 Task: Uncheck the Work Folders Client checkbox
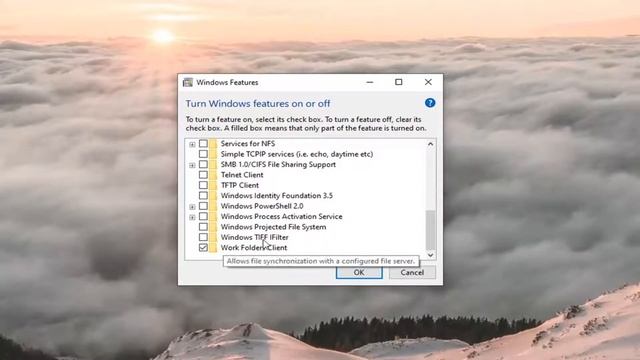pos(203,248)
